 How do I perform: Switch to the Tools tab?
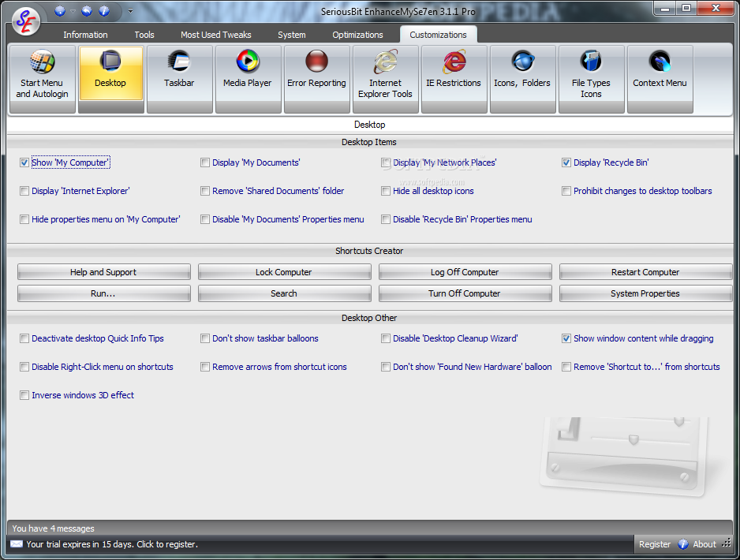pos(144,35)
